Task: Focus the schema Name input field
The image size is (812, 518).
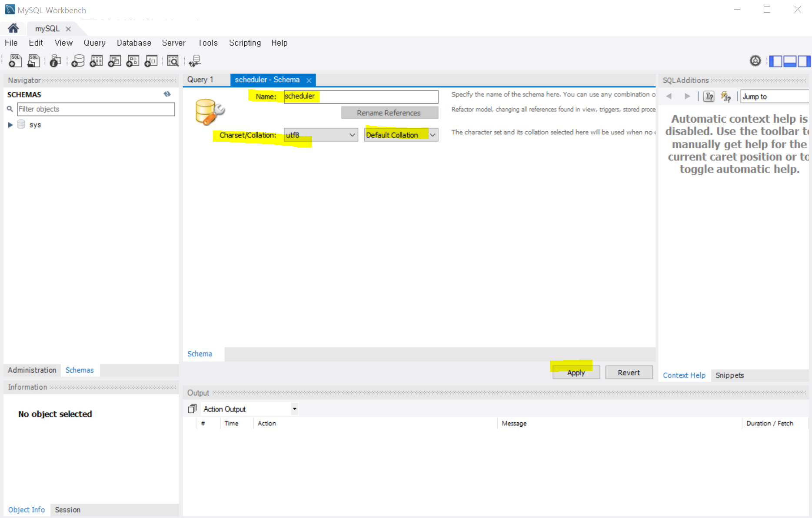Action: point(361,96)
